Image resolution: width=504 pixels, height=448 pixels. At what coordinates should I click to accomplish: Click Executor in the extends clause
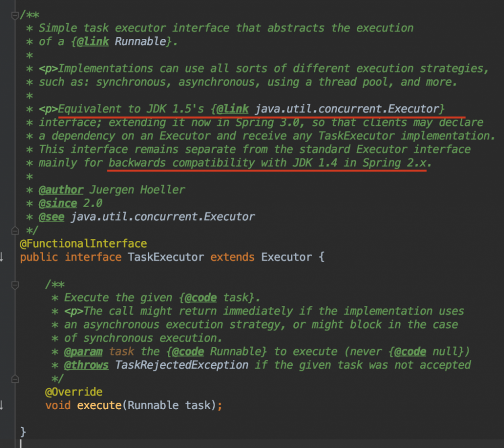[x=286, y=258]
